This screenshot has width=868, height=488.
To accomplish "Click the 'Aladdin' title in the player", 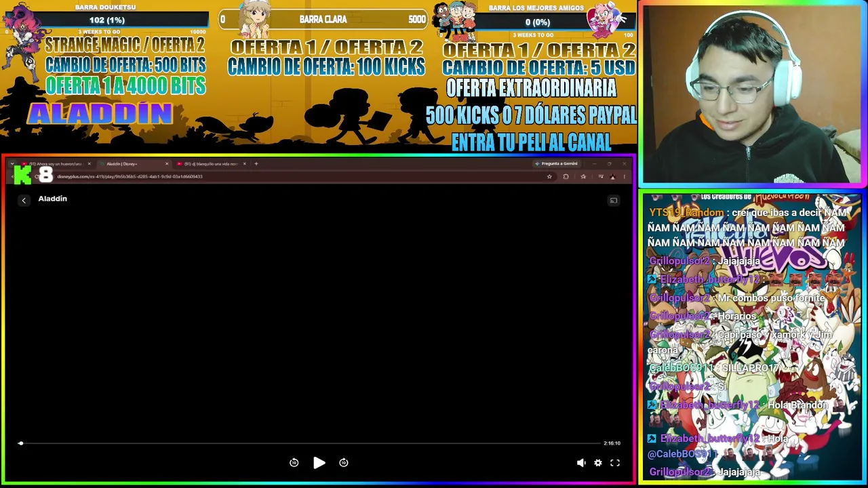I will click(x=53, y=199).
